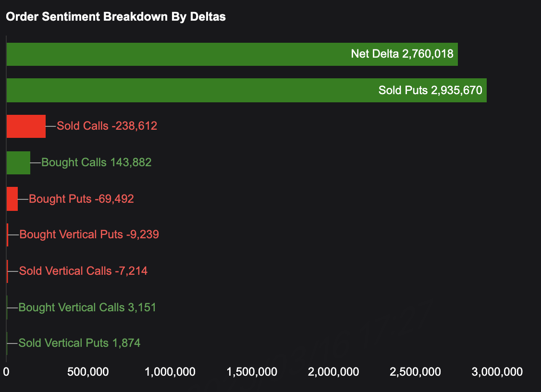
Task: Click the Bought Vertical Calls 3,151 label
Action: click(87, 307)
